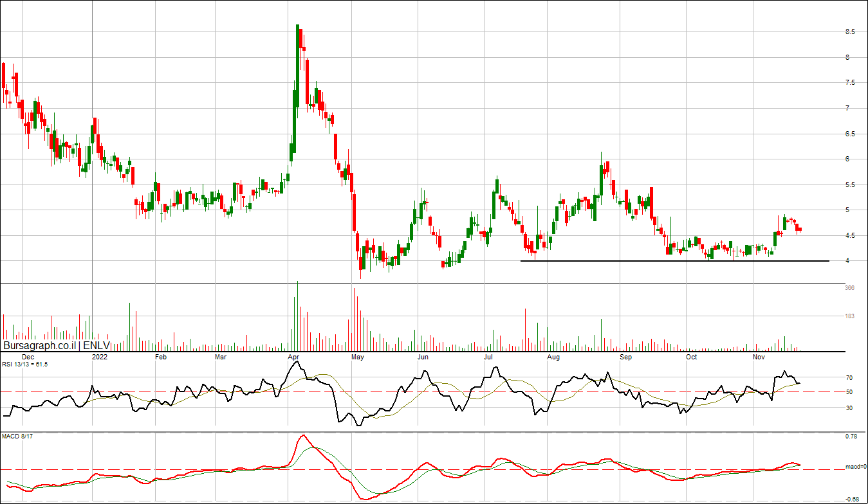The image size is (868, 504).
Task: Click the RSI 70 overbought level label
Action: 849,378
